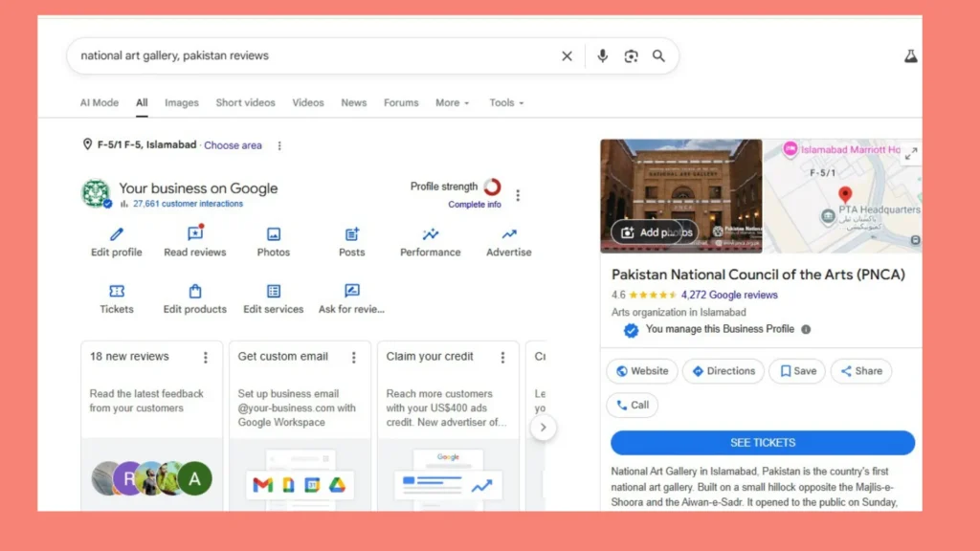The height and width of the screenshot is (551, 980).
Task: Click the Directions button
Action: click(x=724, y=371)
